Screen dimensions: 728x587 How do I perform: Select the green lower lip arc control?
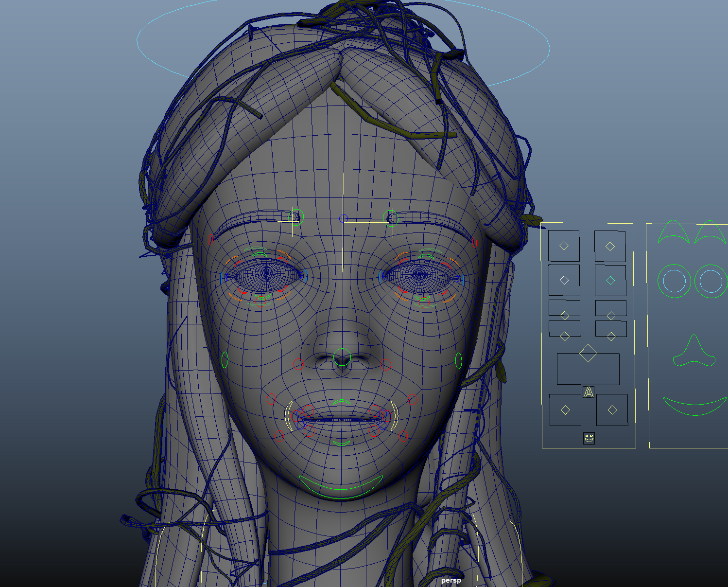[342, 443]
